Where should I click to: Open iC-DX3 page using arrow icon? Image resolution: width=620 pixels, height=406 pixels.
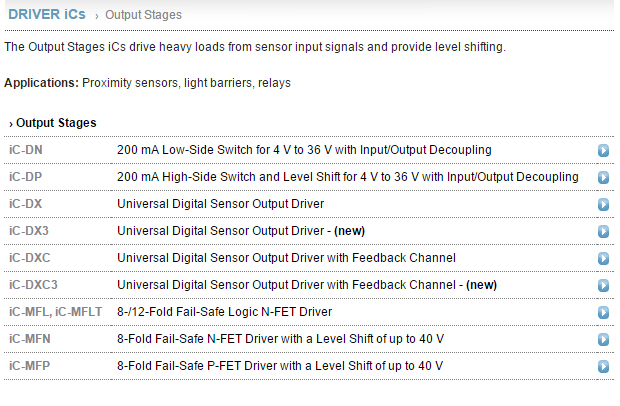point(603,231)
